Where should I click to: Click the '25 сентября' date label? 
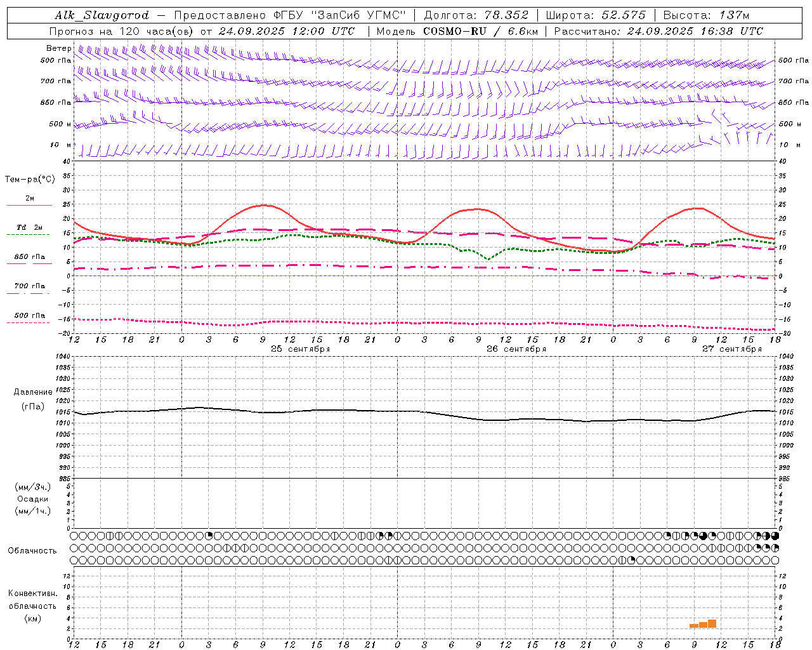click(300, 349)
